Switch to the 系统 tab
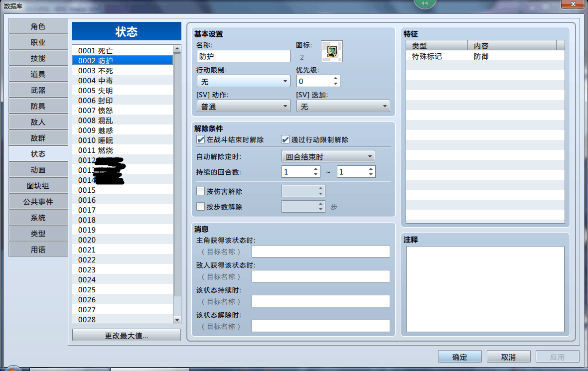 (38, 218)
